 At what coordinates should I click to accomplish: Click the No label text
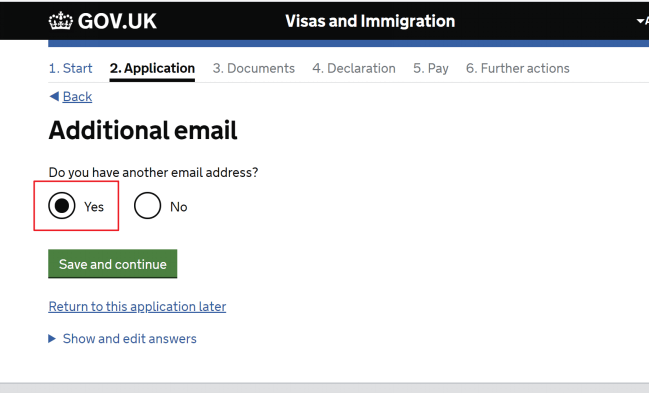coord(179,207)
